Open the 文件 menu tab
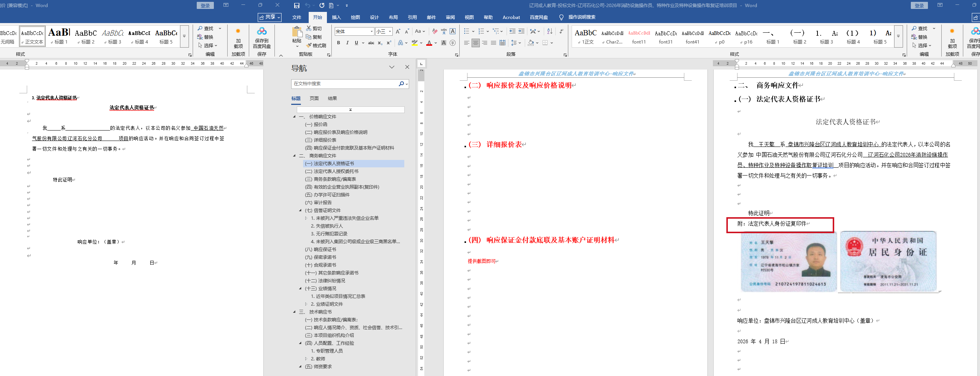Image resolution: width=980 pixels, height=376 pixels. [x=297, y=17]
